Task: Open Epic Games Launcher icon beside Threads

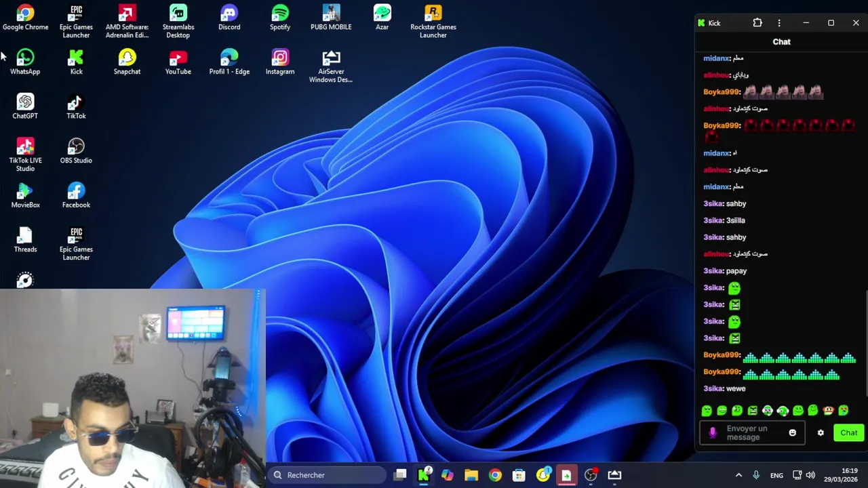Action: coord(76,244)
